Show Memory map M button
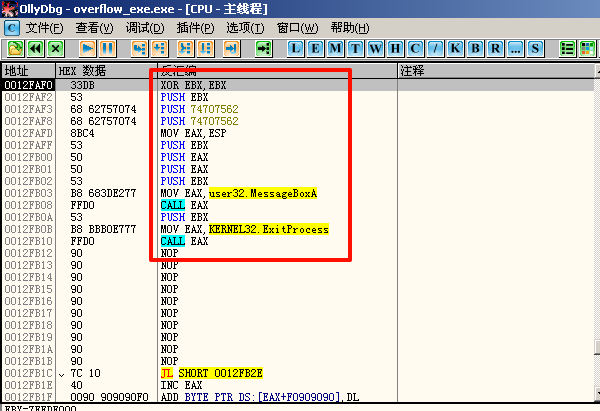This screenshot has height=411, width=600. click(336, 49)
